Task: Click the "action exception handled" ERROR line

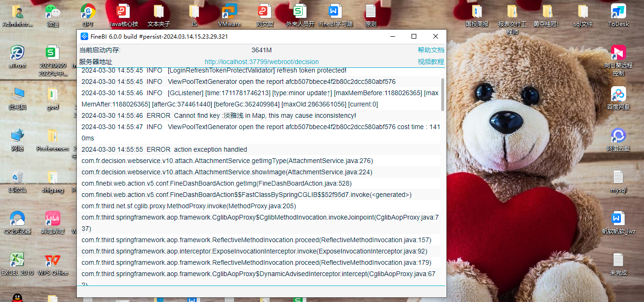Action: (x=164, y=149)
